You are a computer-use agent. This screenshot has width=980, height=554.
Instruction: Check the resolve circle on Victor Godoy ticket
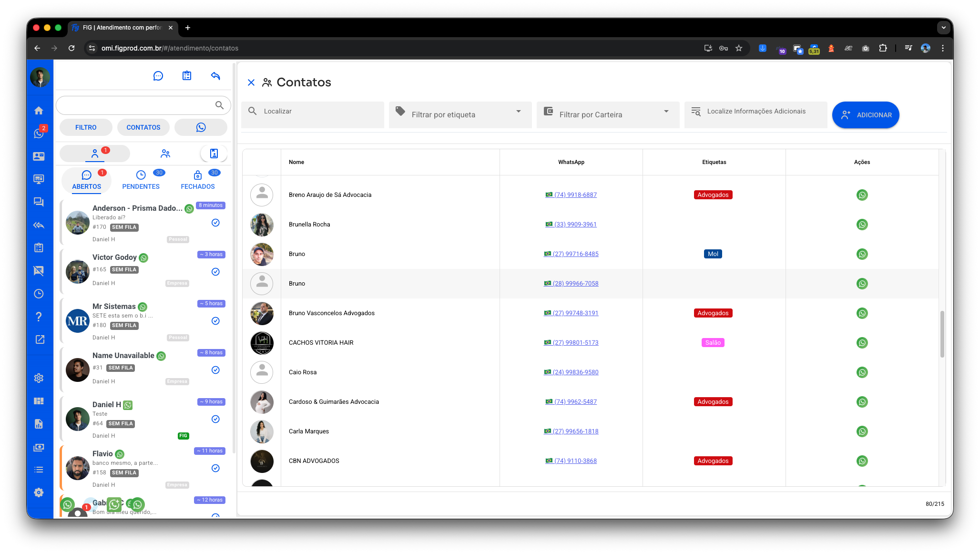(215, 272)
